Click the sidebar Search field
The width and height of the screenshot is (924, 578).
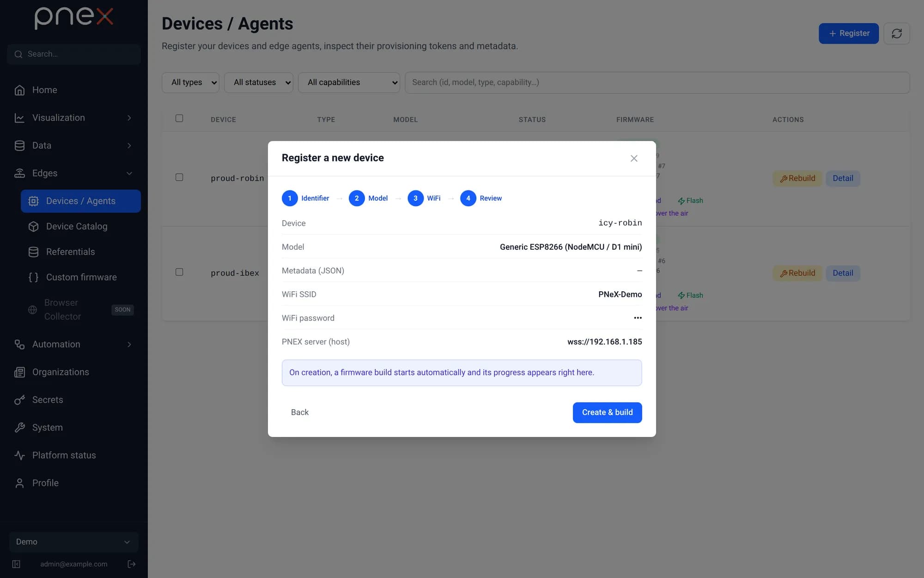coord(74,54)
